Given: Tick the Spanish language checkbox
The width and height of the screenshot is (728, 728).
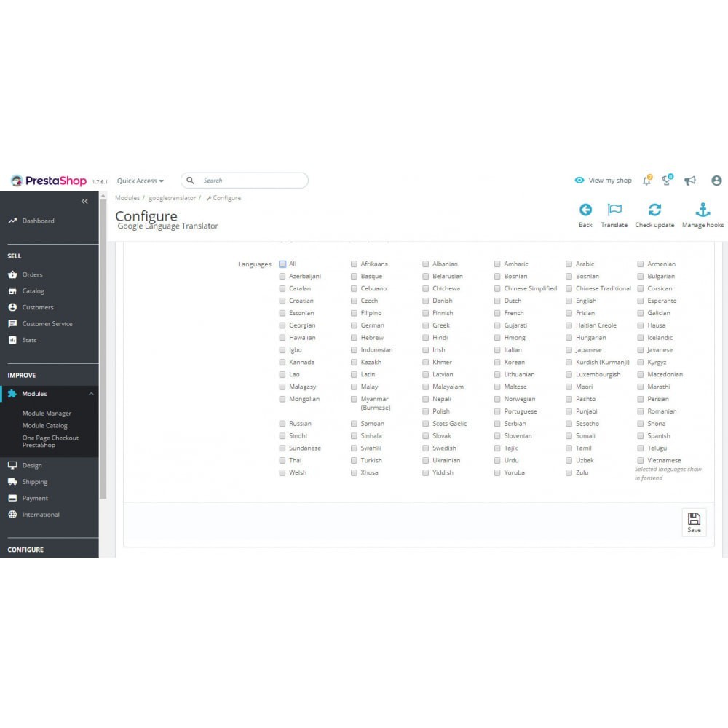Looking at the screenshot, I should 640,436.
